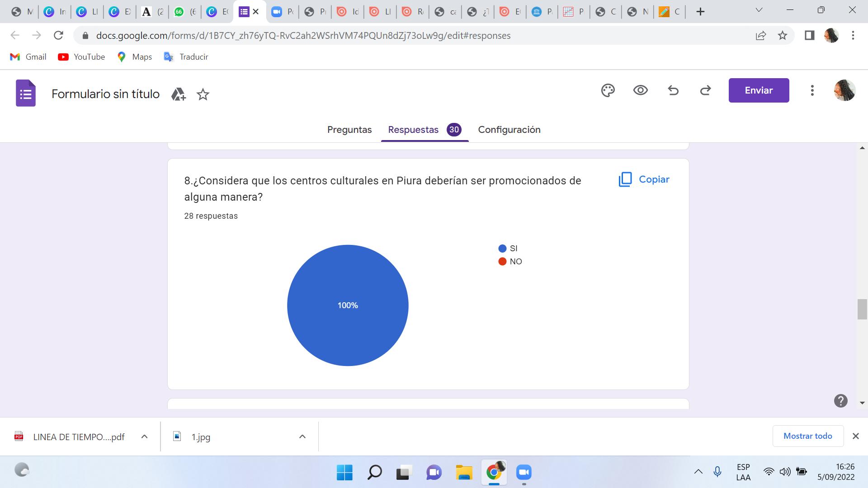Open Windows taskbar search
The width and height of the screenshot is (868, 488).
click(374, 473)
